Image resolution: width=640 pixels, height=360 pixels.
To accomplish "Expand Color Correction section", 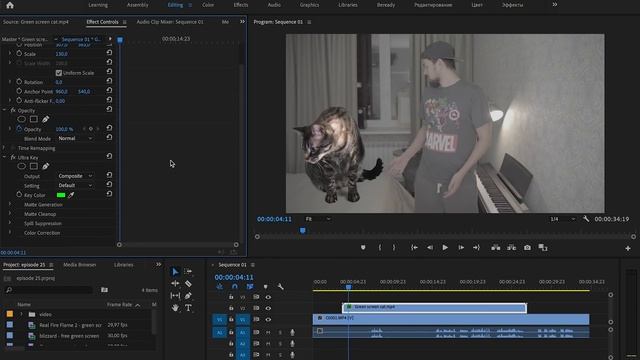I will click(x=10, y=232).
